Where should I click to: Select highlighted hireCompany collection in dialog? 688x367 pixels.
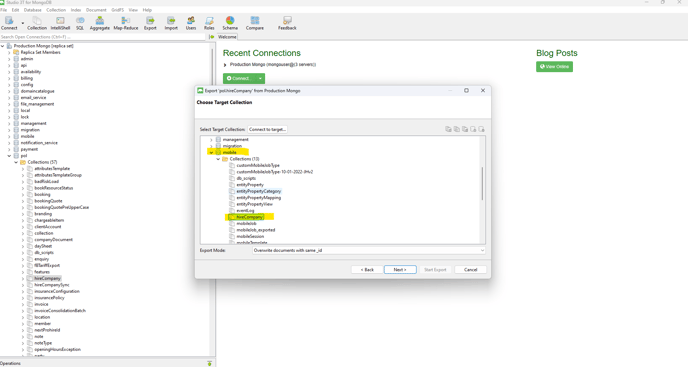[250, 217]
